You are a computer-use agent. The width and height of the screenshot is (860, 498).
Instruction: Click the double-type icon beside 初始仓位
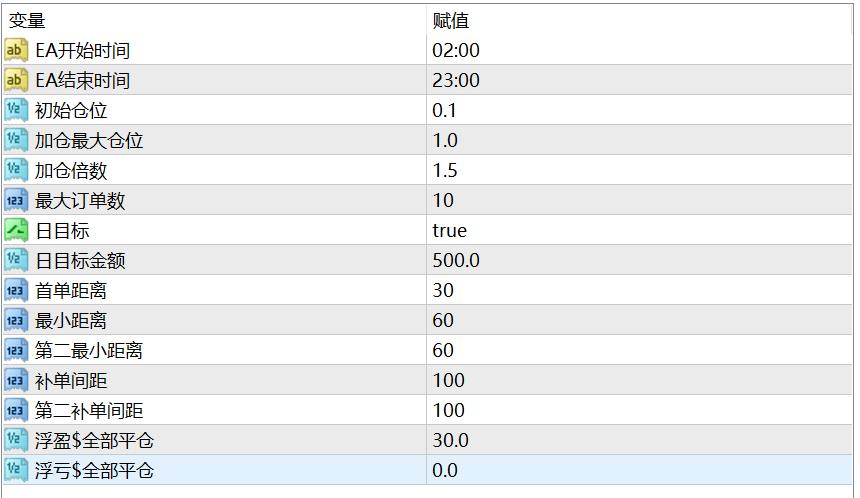(16, 110)
